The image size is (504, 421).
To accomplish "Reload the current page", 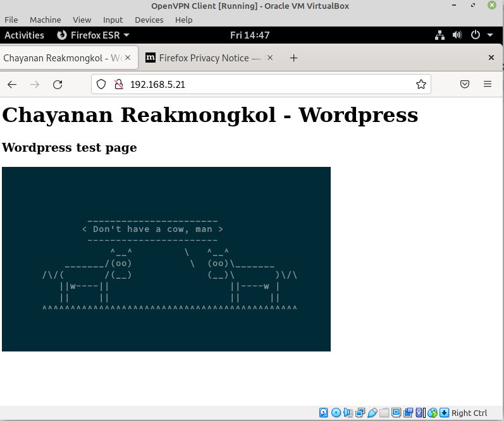I will [x=58, y=85].
